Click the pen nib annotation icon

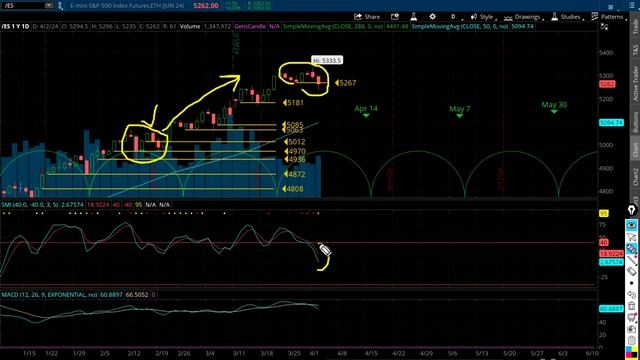(x=631, y=211)
